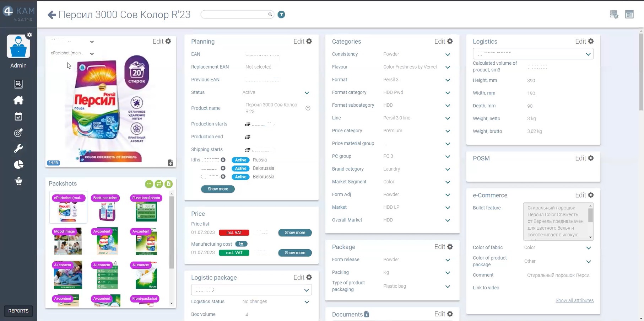Image resolution: width=644 pixels, height=321 pixels.
Task: Click the green document icon in Packshots
Action: [169, 184]
